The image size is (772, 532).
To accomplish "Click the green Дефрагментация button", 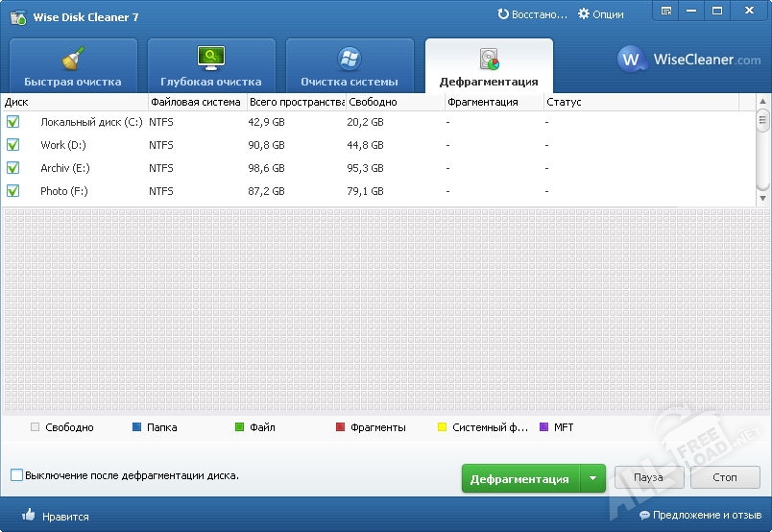I will point(520,478).
